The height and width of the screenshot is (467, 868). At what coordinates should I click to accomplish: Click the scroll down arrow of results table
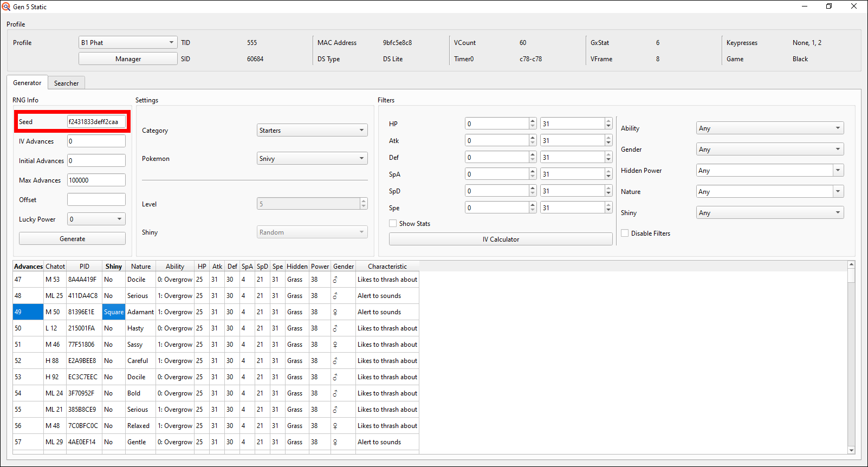(x=851, y=450)
